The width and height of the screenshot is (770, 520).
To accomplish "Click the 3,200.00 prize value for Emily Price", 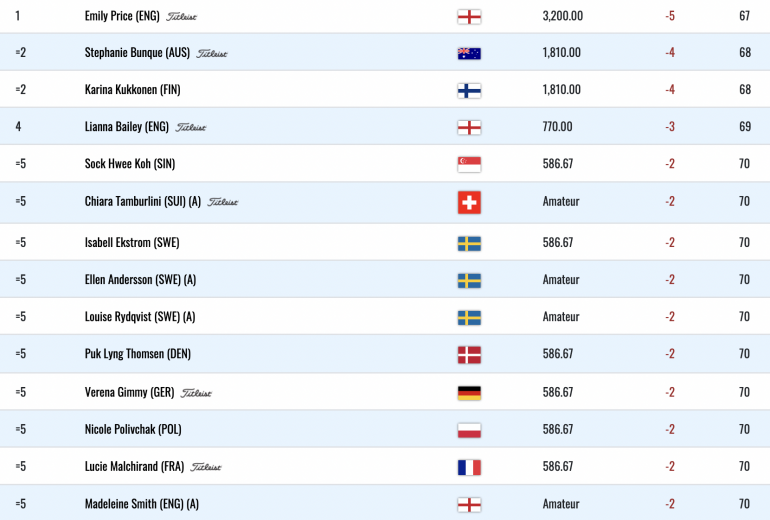I will point(563,16).
